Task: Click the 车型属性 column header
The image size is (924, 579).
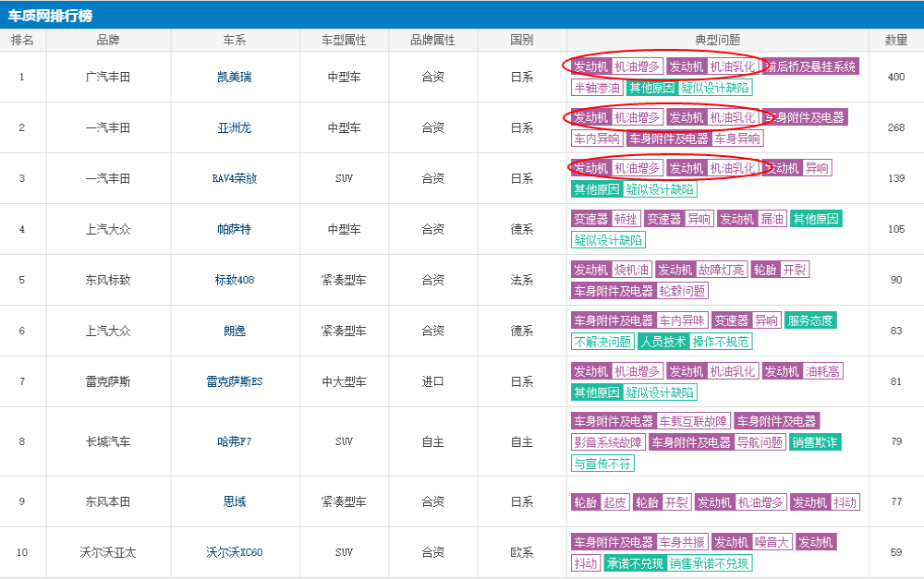Action: click(344, 40)
